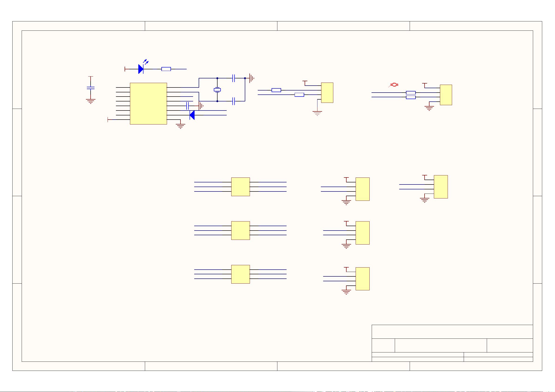Select the red directive marker above top-right wires
This screenshot has height=392, width=555.
(x=394, y=85)
